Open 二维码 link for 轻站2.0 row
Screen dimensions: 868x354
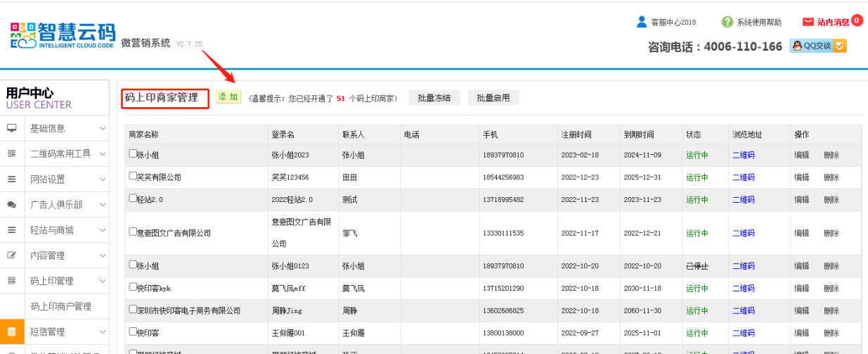point(743,199)
